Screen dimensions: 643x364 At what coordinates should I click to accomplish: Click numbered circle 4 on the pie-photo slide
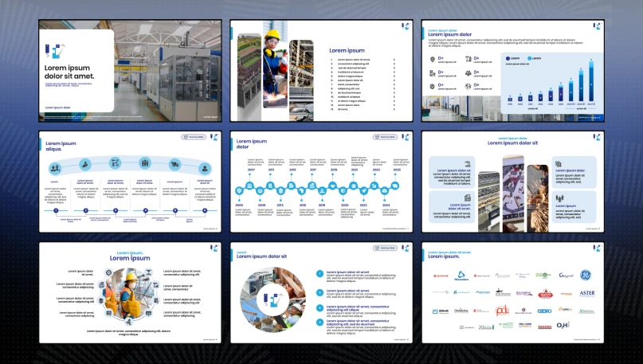[x=320, y=323]
